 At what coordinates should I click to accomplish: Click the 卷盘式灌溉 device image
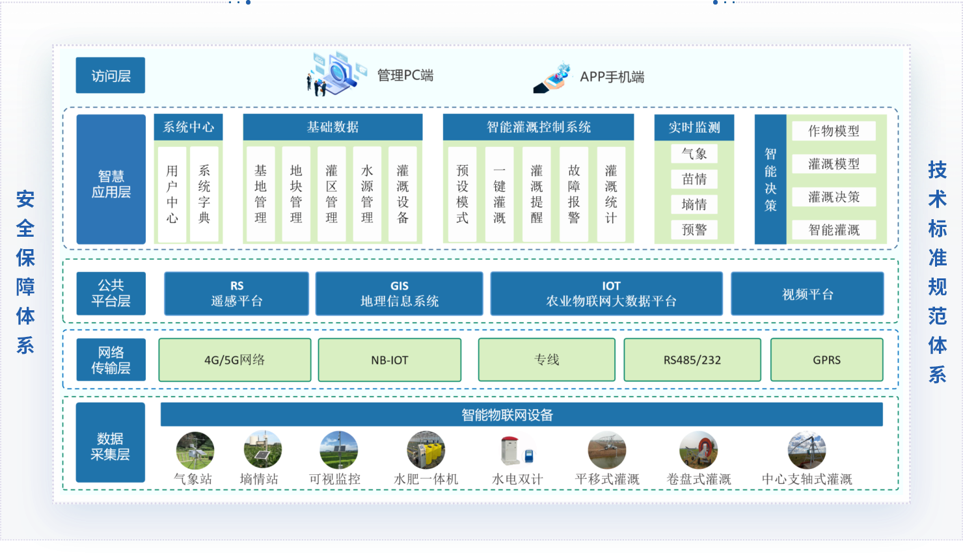click(x=698, y=450)
